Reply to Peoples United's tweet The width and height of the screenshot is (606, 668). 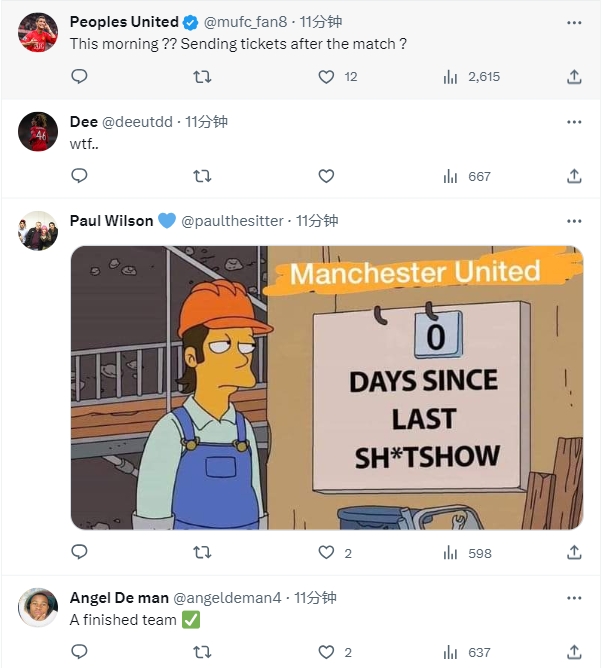pyautogui.click(x=79, y=77)
